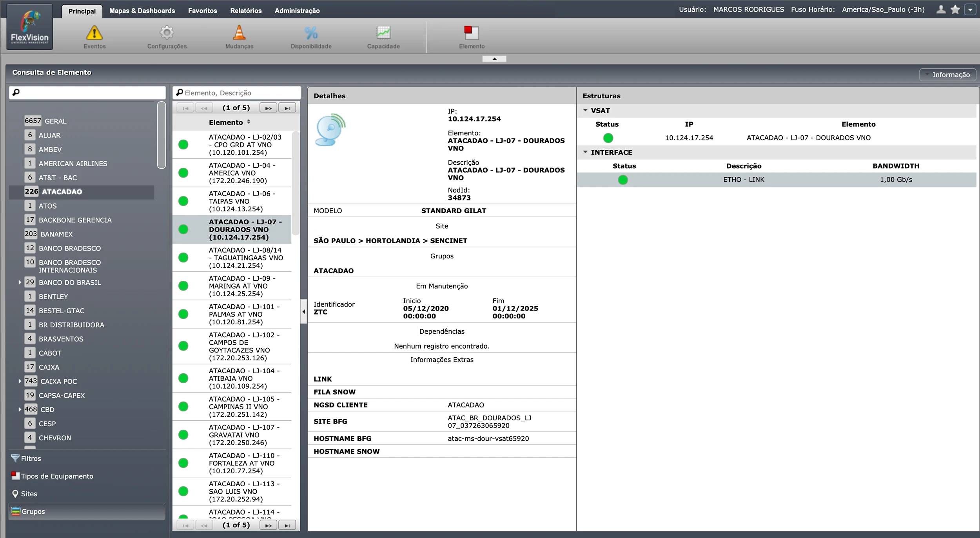Collapse the element list side panel
980x538 pixels.
(x=304, y=312)
